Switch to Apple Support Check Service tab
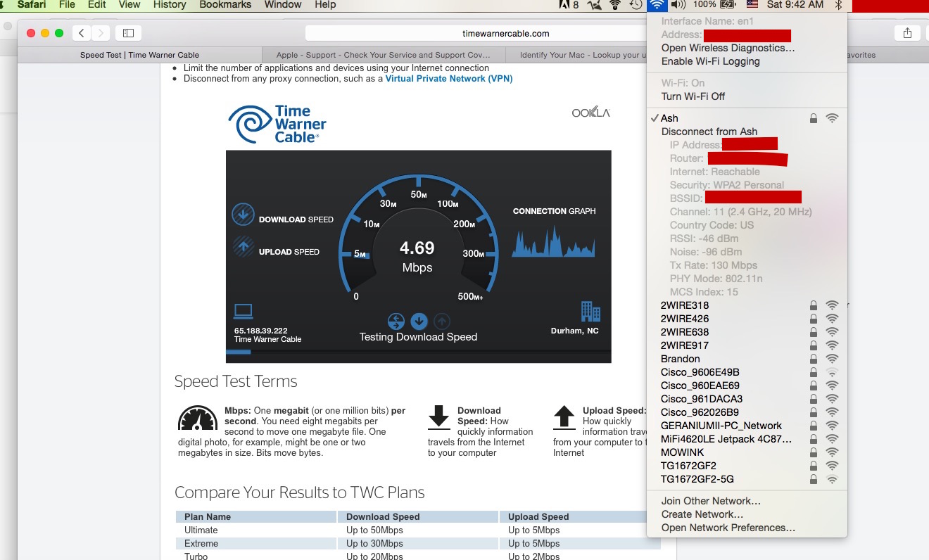 point(383,55)
